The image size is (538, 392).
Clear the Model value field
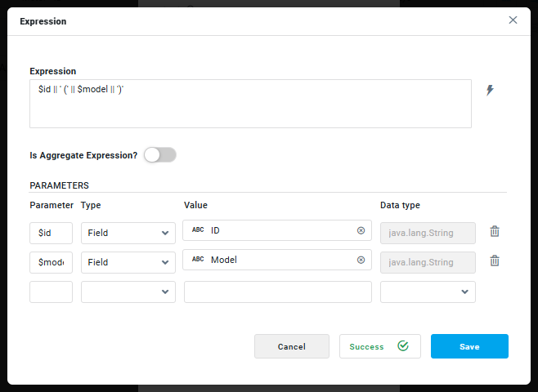(x=361, y=260)
